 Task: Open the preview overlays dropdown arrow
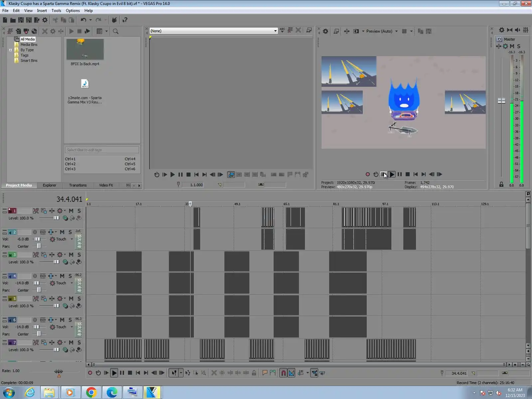pos(412,31)
